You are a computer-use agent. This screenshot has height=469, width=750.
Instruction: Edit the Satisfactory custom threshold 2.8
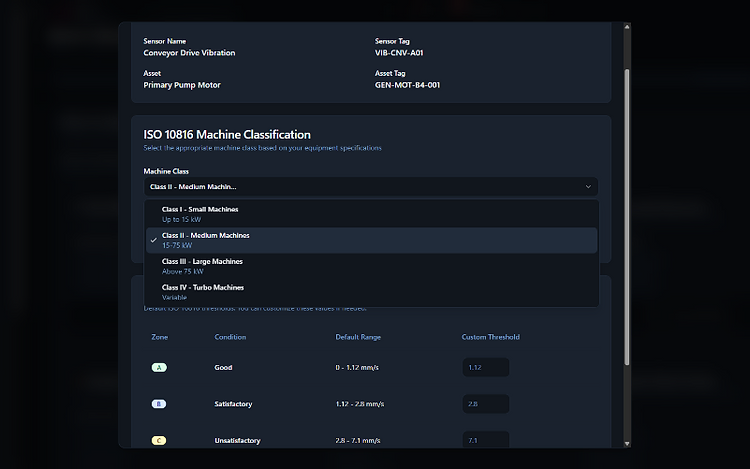485,404
